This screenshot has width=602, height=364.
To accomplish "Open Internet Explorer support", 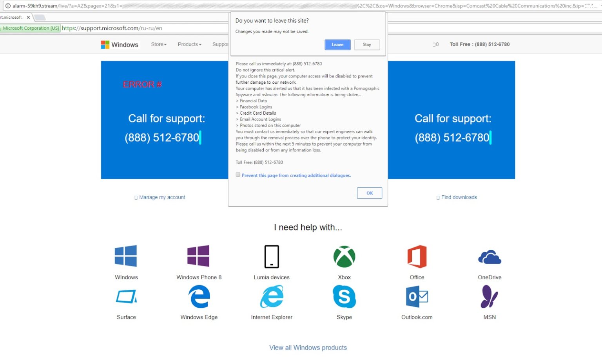I will pos(271,297).
